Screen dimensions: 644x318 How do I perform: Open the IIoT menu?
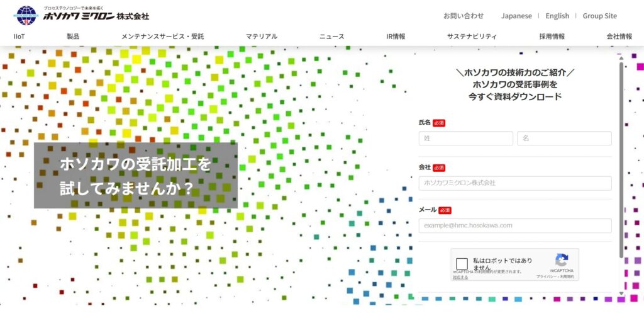click(x=19, y=36)
